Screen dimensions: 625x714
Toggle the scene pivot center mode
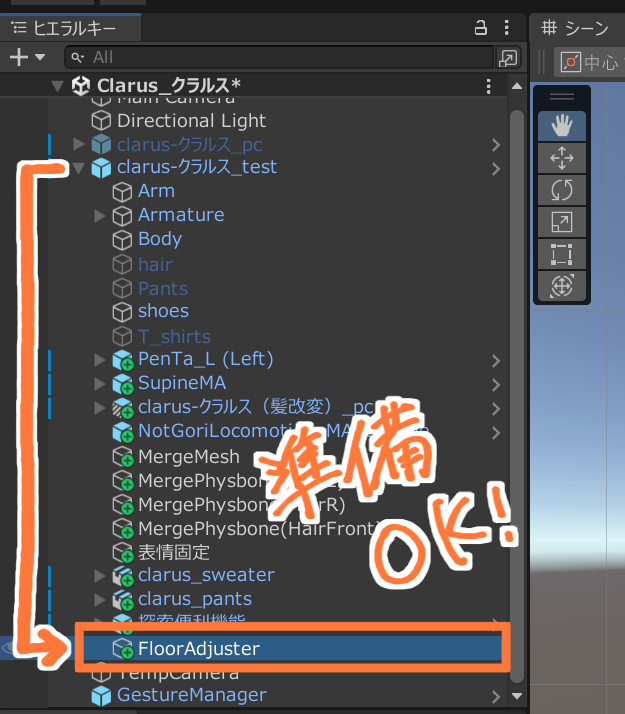coord(589,62)
